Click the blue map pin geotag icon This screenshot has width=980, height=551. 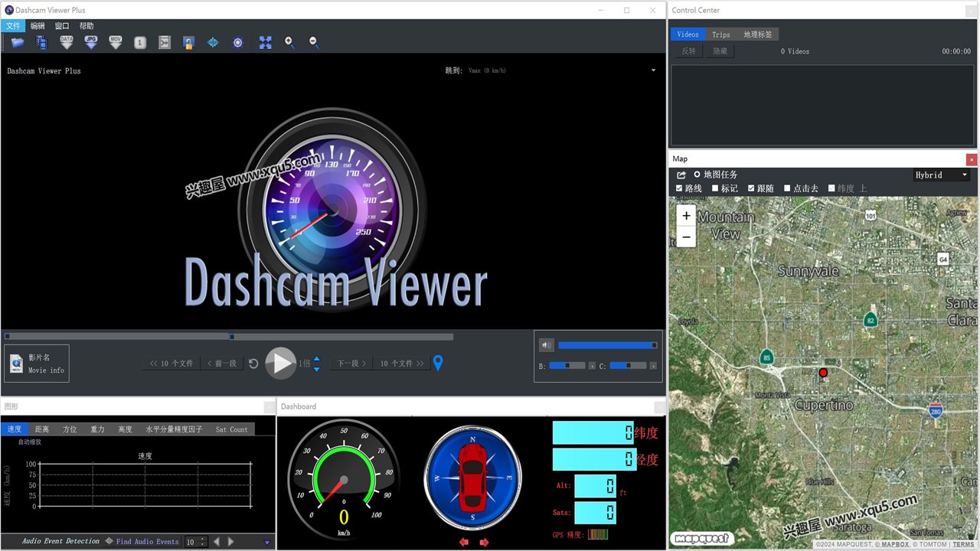(438, 364)
